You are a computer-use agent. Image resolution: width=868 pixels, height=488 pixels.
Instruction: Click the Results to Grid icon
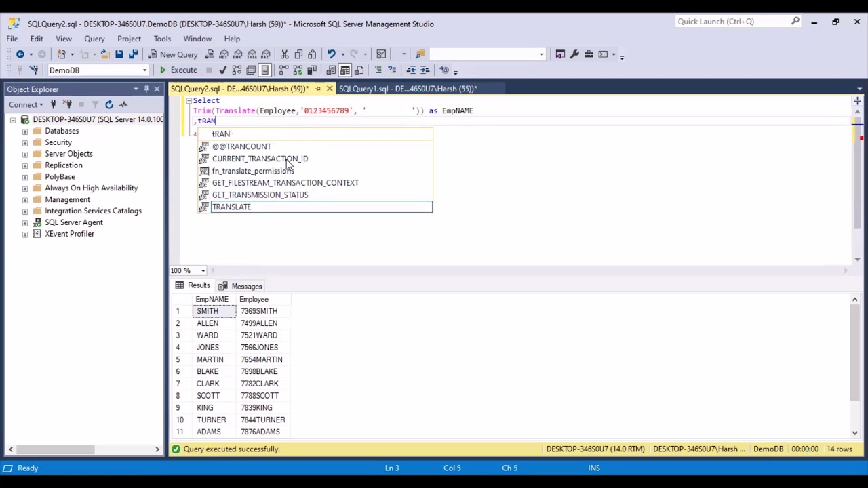pos(344,70)
